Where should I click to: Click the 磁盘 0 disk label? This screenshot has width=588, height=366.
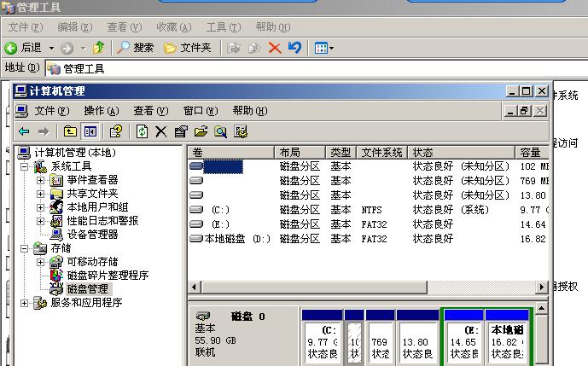click(247, 317)
